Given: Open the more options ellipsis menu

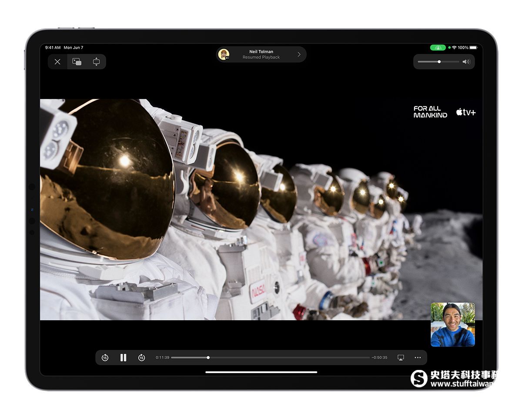Looking at the screenshot, I should point(418,358).
